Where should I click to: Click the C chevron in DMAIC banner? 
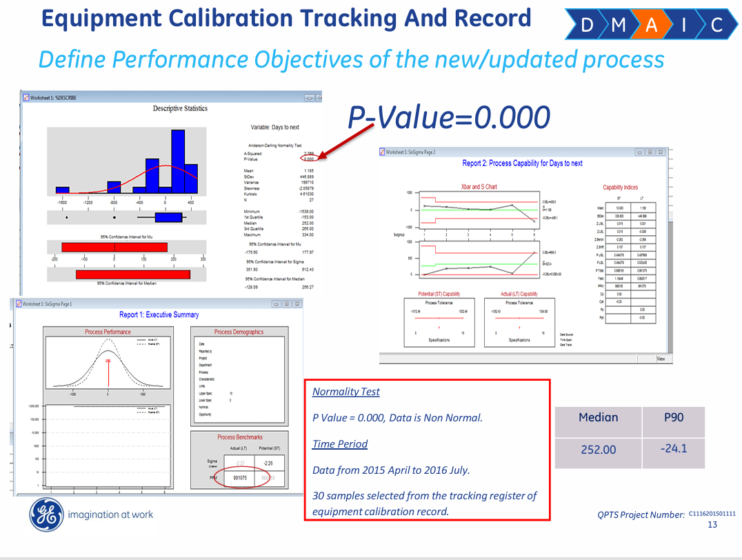[x=717, y=24]
